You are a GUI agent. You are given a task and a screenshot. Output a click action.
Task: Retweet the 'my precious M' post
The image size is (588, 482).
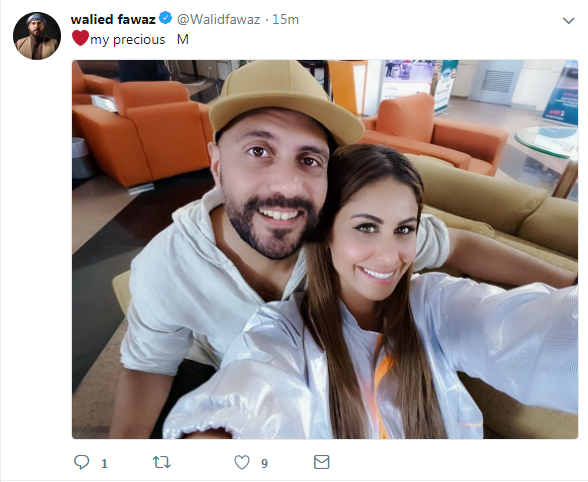(x=162, y=462)
